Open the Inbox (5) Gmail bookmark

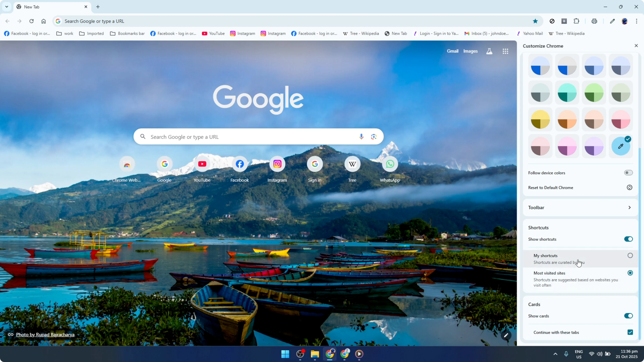click(x=486, y=33)
